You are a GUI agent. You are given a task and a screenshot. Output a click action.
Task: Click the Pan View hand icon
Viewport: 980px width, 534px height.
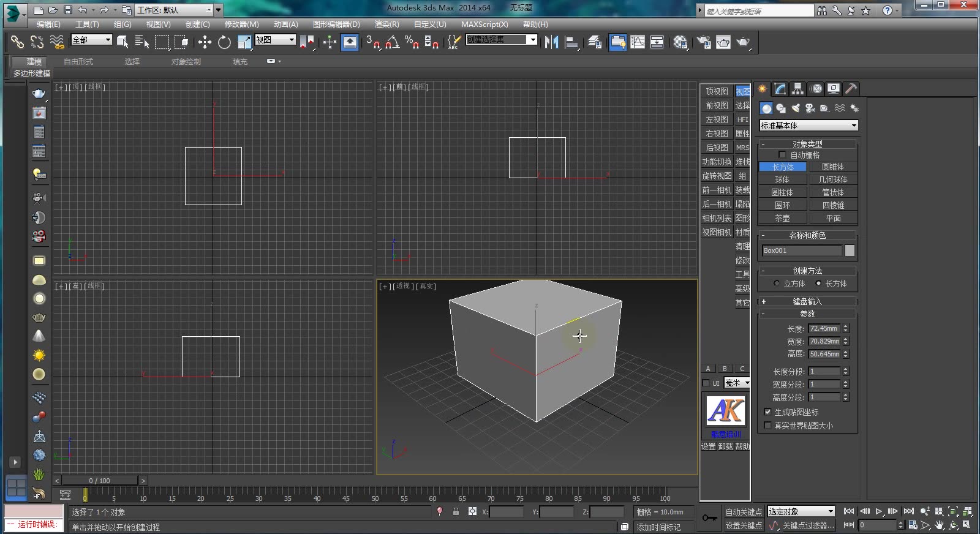pyautogui.click(x=939, y=525)
